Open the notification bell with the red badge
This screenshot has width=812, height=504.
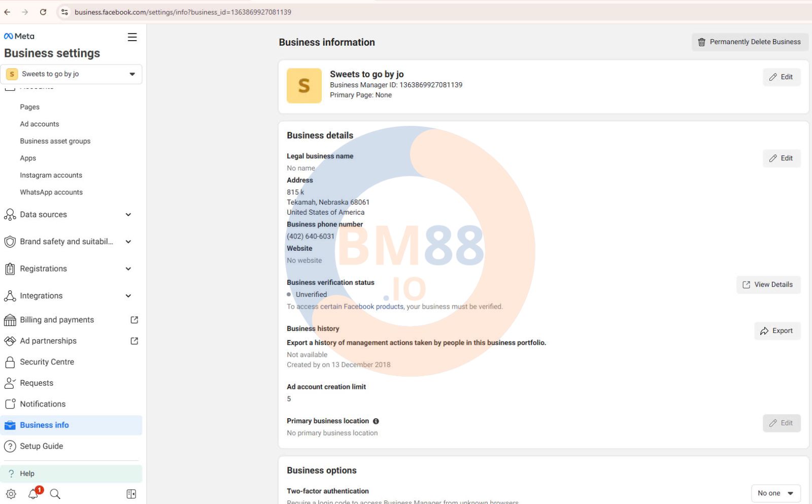point(33,493)
